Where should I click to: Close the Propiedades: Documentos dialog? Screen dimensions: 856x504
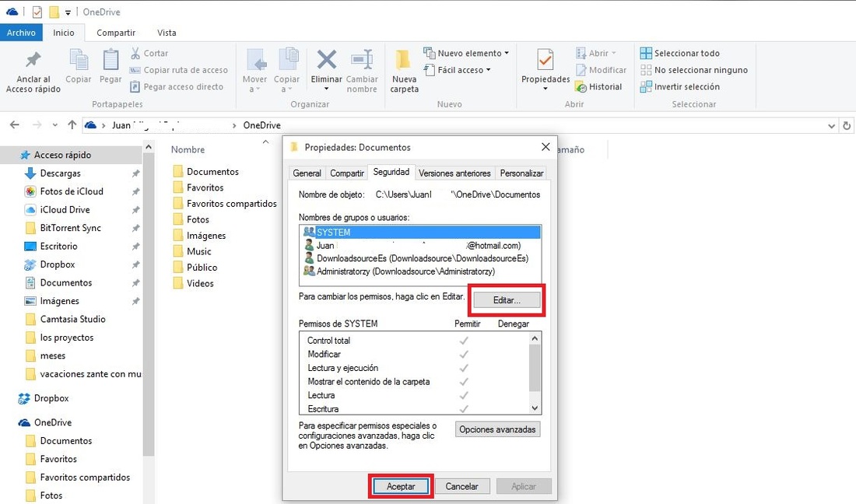pyautogui.click(x=546, y=147)
